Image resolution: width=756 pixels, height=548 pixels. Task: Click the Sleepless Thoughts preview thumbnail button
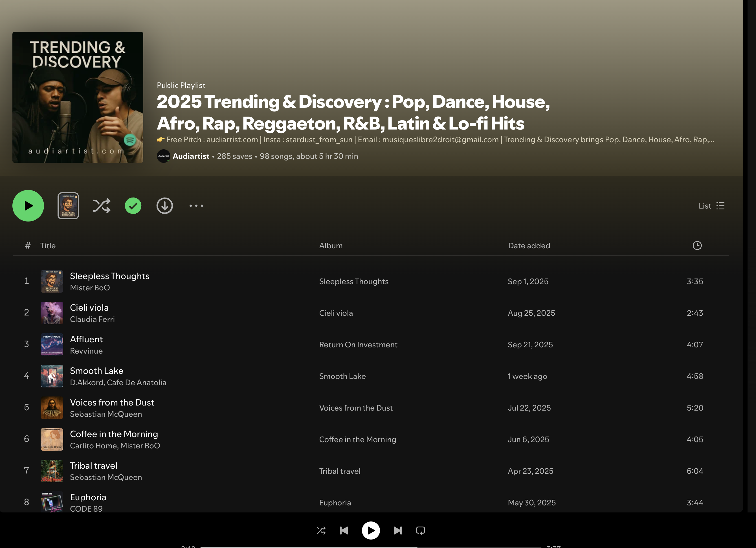[68, 206]
